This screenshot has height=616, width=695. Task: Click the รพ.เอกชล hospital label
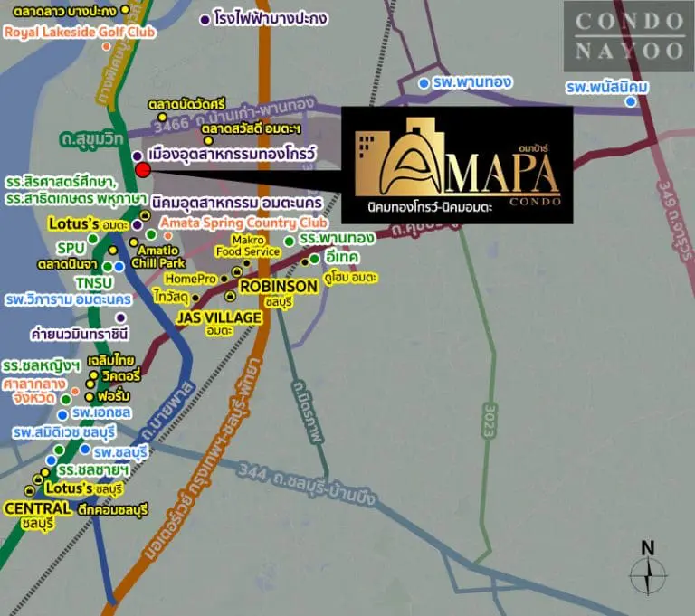click(101, 412)
